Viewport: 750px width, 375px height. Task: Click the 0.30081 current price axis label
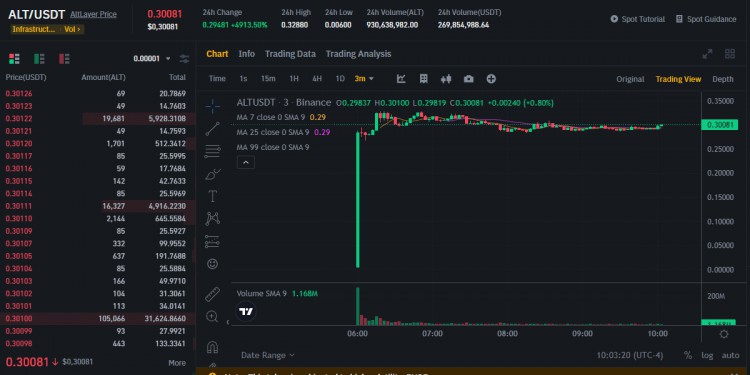pos(719,125)
